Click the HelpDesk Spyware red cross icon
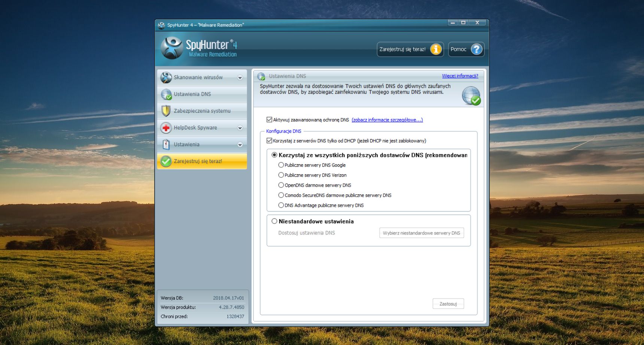This screenshot has height=345, width=644. (166, 128)
